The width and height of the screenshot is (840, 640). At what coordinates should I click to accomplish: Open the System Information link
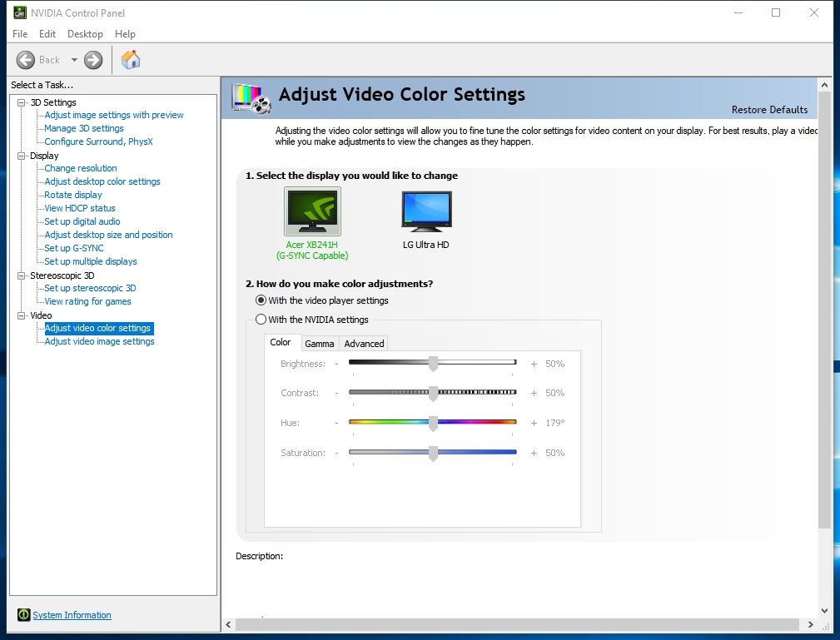[x=72, y=615]
